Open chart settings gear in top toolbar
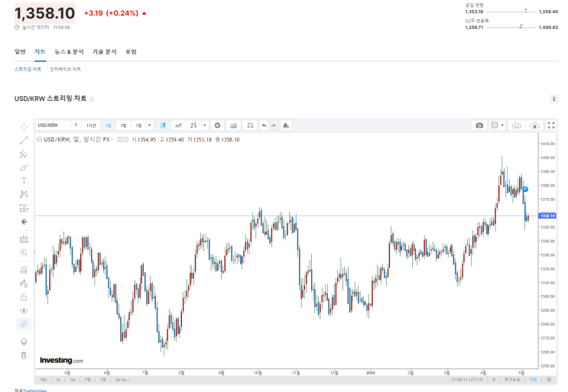 (x=217, y=125)
